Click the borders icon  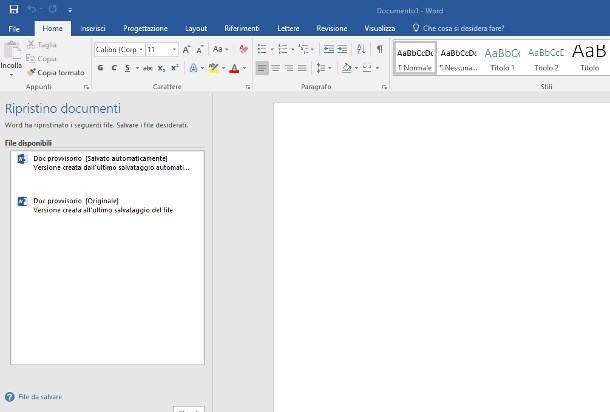point(366,68)
